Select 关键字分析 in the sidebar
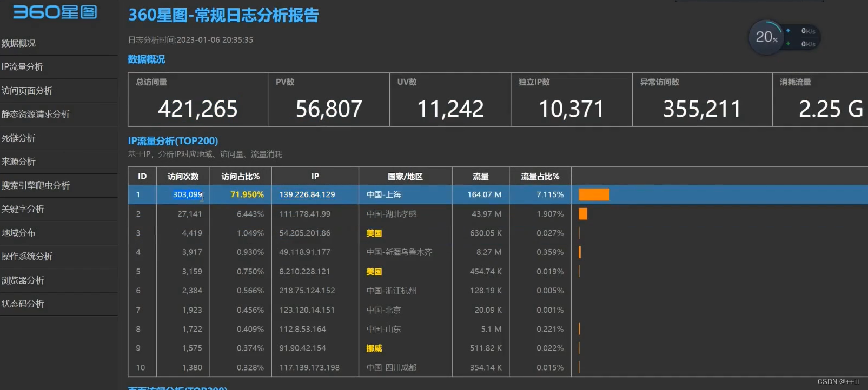The image size is (868, 390). (x=23, y=209)
